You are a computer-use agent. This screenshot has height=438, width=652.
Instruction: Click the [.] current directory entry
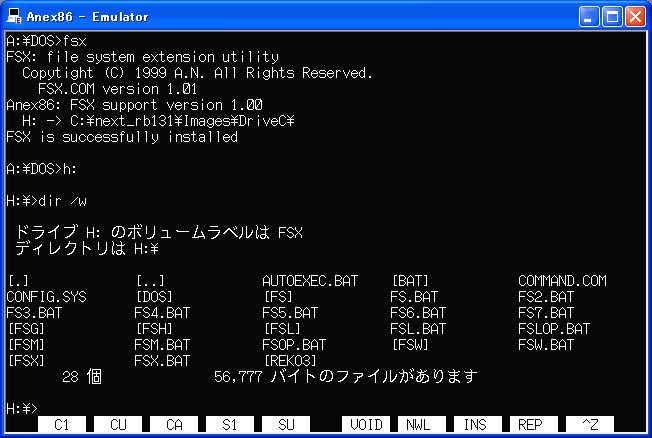point(18,281)
